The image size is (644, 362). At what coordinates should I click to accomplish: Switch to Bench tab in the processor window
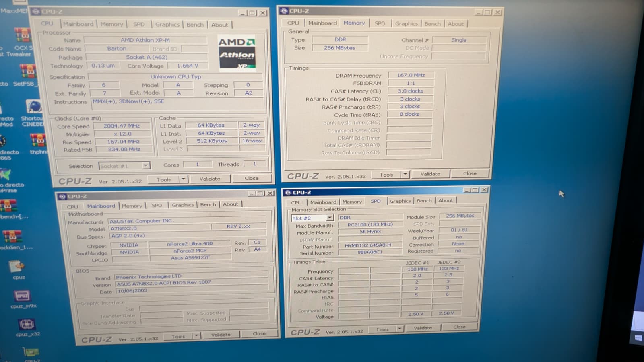pos(195,25)
